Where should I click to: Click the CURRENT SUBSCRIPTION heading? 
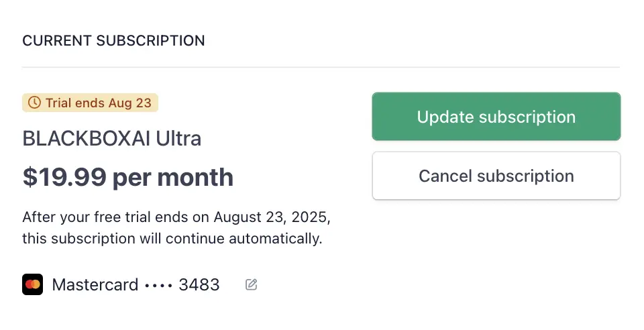(x=113, y=41)
